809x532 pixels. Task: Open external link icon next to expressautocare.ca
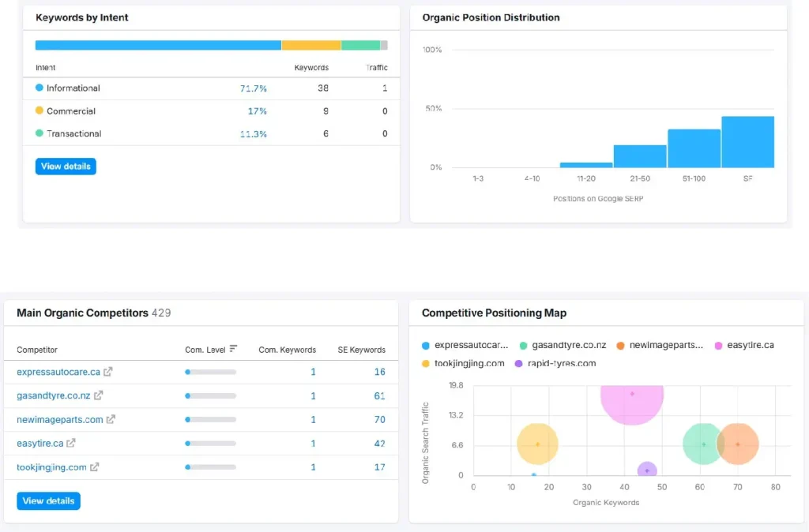[x=108, y=372]
